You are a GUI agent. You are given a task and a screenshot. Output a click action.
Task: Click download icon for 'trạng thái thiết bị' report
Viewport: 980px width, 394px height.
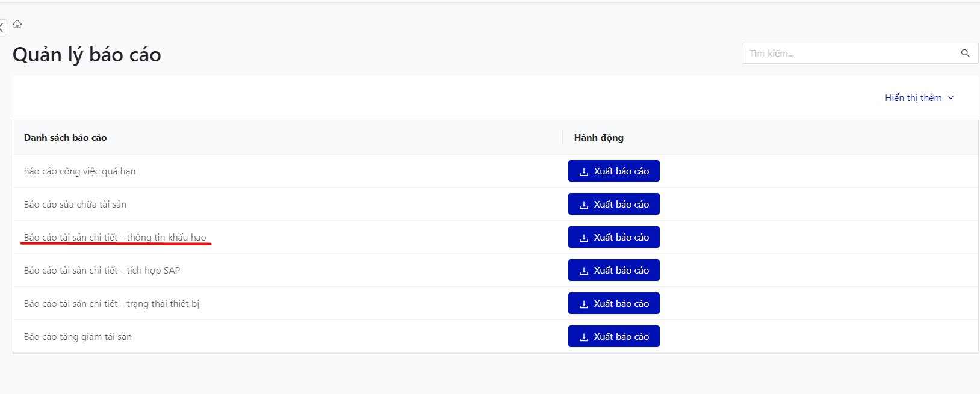click(583, 304)
